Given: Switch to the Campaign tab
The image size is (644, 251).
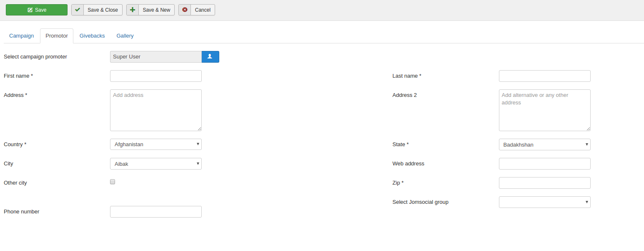Looking at the screenshot, I should coord(22,36).
